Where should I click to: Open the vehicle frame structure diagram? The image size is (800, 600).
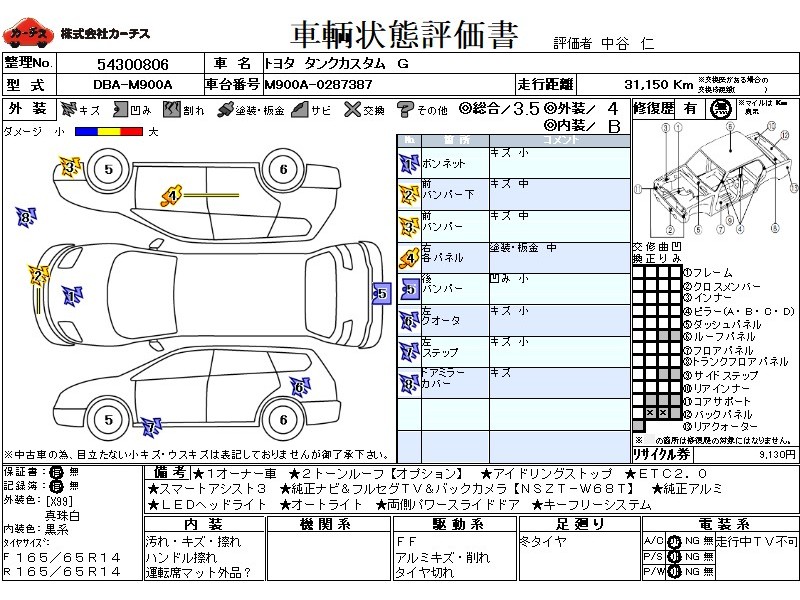pyautogui.click(x=715, y=179)
